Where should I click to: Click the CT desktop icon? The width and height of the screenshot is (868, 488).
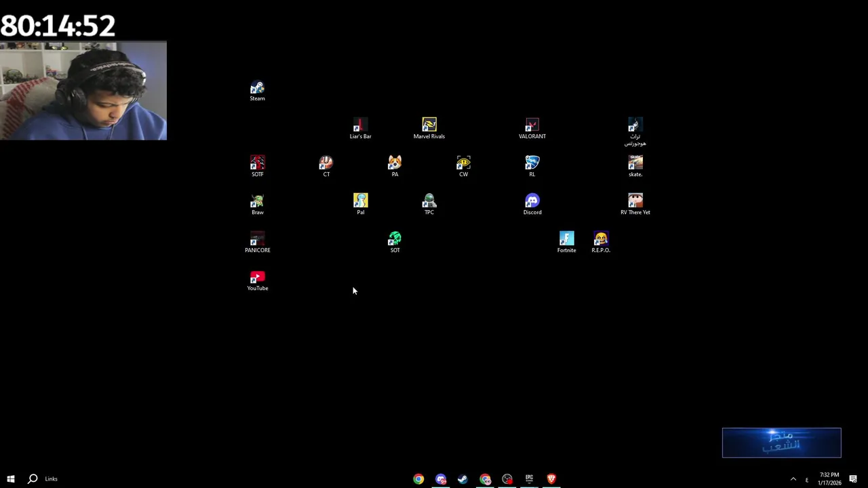tap(326, 167)
